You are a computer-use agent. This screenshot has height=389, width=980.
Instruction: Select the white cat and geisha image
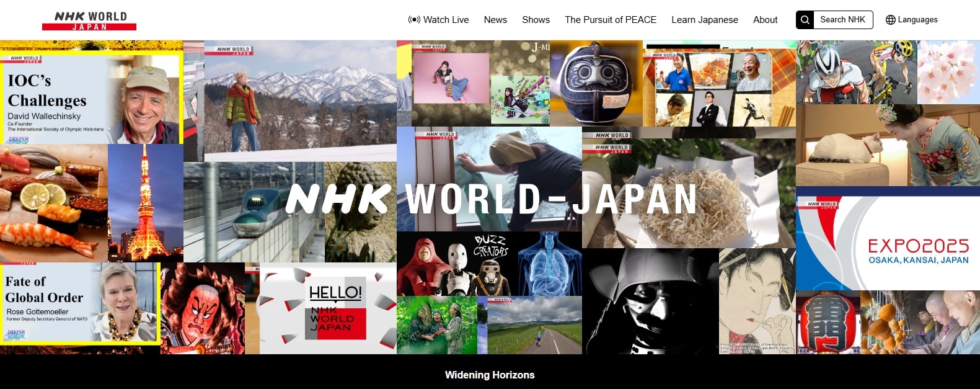[x=888, y=145]
